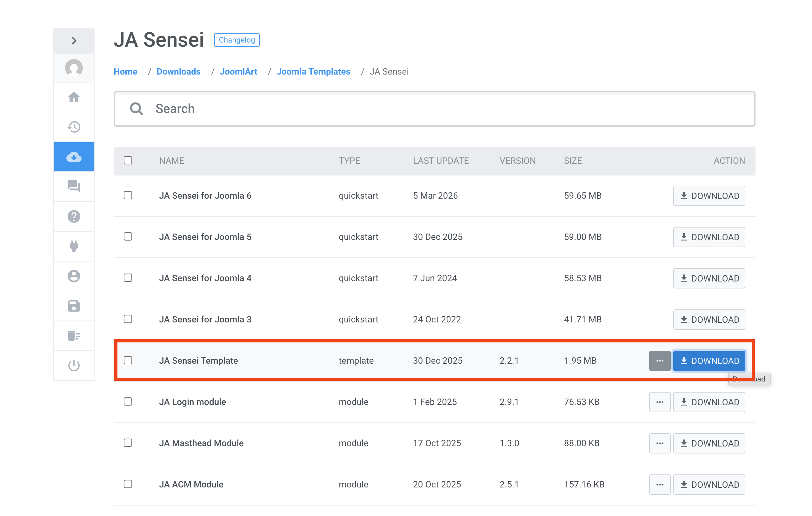Download JA Sensei for Joomla 5
The image size is (812, 516).
pyautogui.click(x=709, y=237)
